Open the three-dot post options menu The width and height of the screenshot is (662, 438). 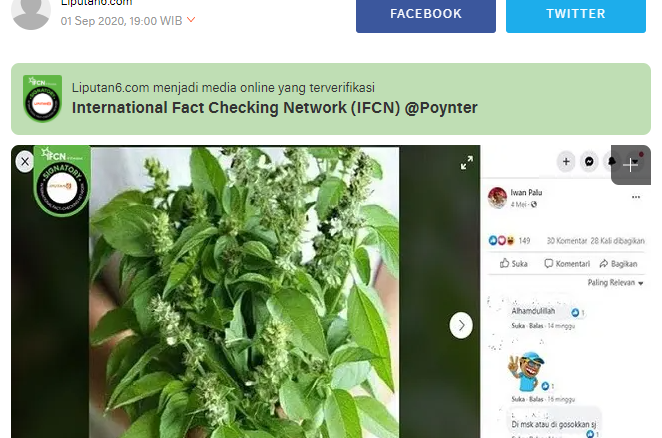636,197
